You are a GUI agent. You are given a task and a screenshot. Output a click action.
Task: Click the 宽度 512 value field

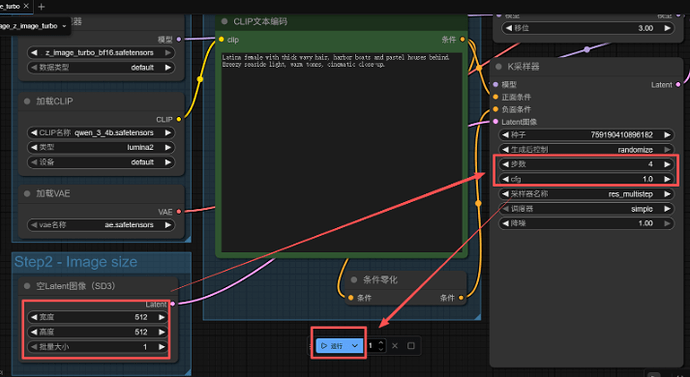98,317
